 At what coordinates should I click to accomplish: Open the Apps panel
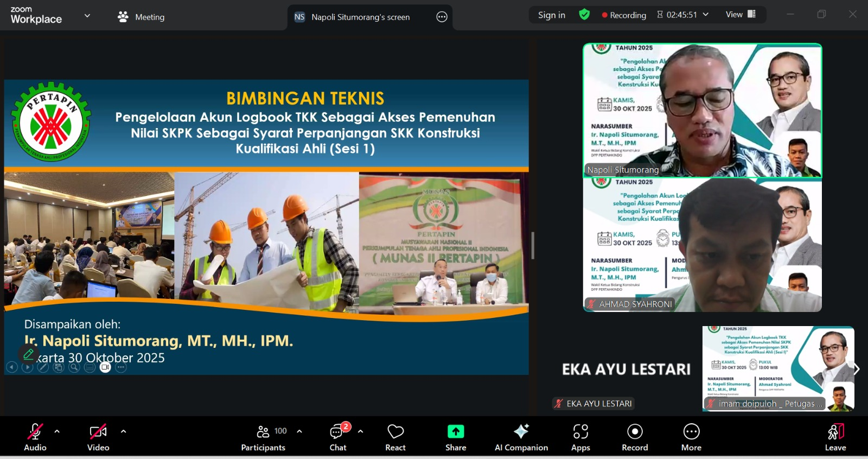point(580,436)
